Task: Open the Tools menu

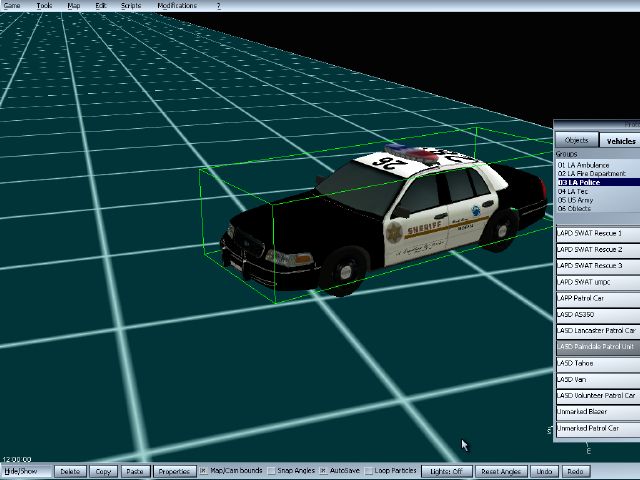Action: 44,6
